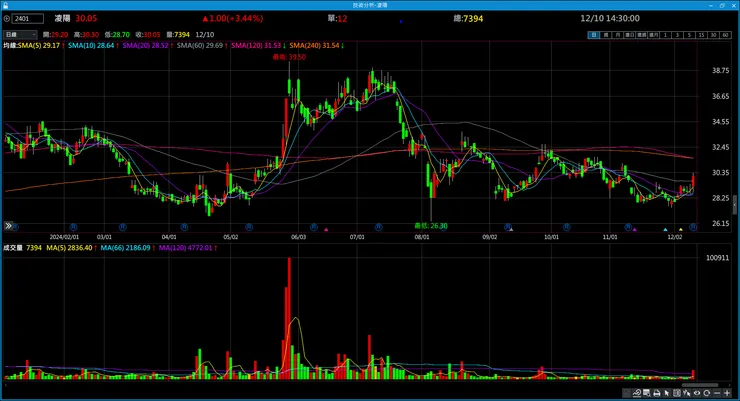Click the timestamp 12/10 14:30:00

pyautogui.click(x=610, y=18)
